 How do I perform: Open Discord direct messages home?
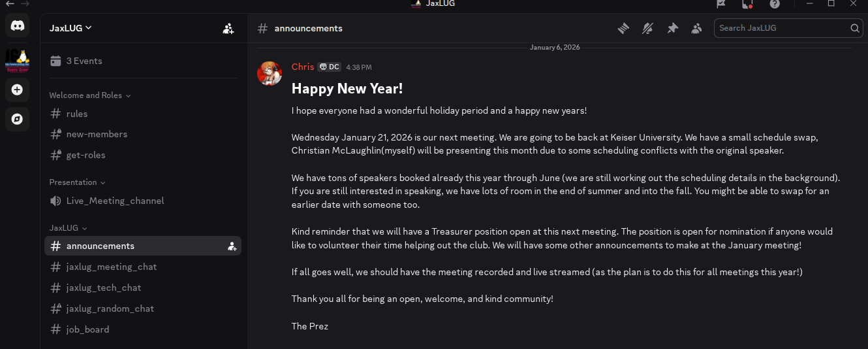click(18, 26)
